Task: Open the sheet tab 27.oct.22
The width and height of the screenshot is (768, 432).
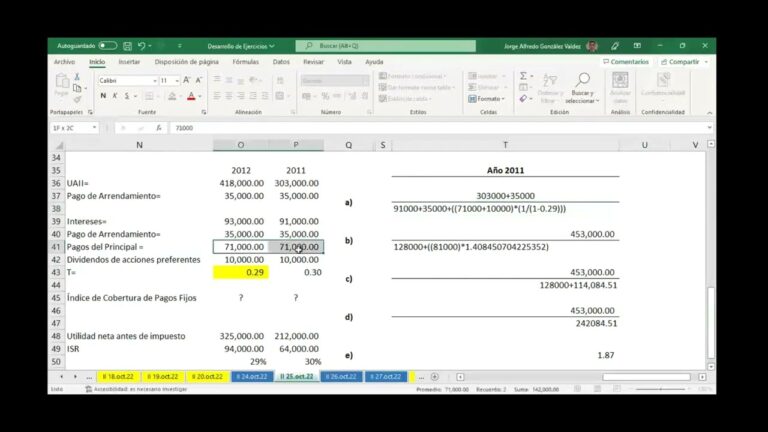Action: tap(385, 377)
